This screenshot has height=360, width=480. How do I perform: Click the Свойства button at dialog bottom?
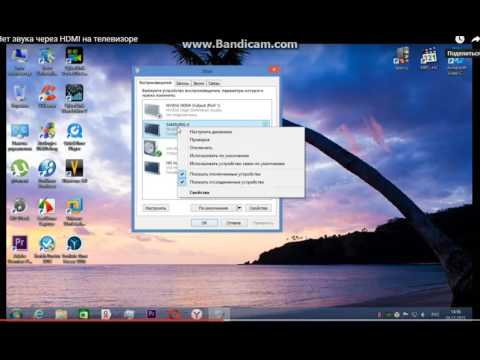point(258,208)
